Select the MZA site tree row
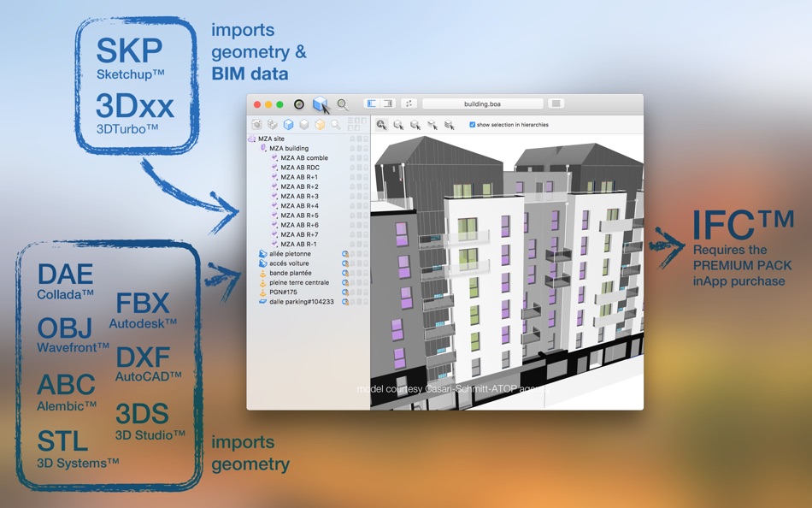The width and height of the screenshot is (812, 508). point(308,139)
